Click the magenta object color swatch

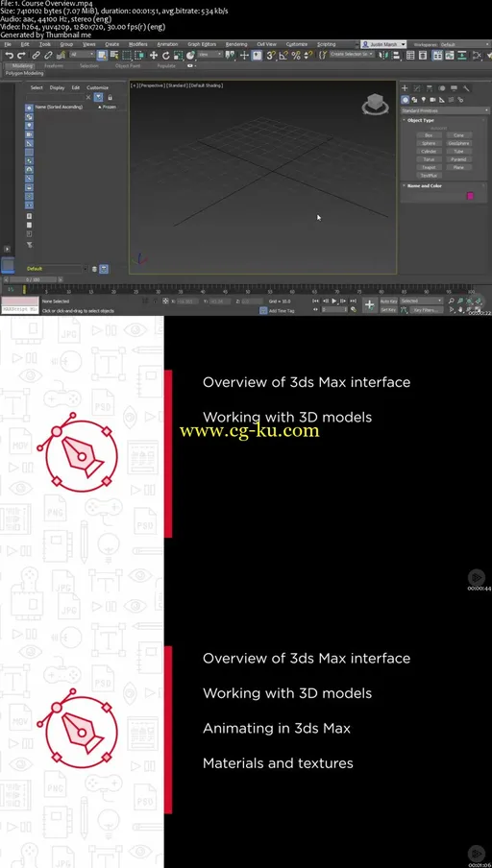(471, 196)
